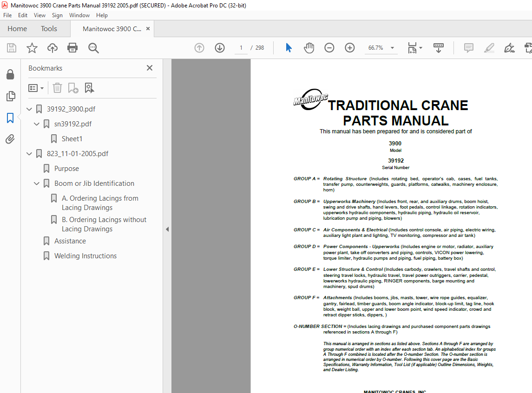Open the Edit menu
The height and width of the screenshot is (393, 532).
pyautogui.click(x=23, y=15)
